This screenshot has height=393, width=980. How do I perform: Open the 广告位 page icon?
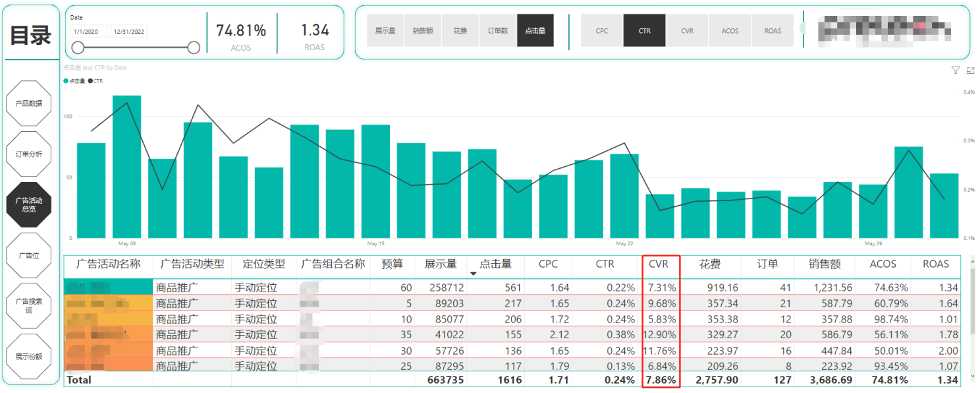[x=29, y=256]
